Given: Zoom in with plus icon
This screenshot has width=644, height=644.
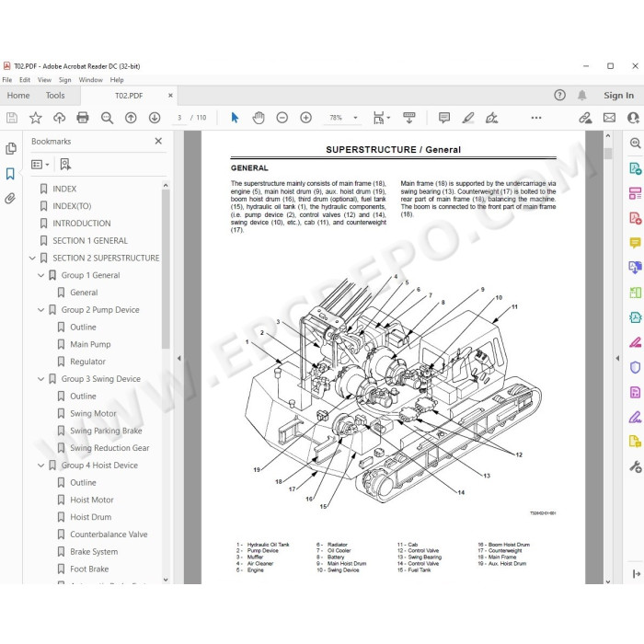Looking at the screenshot, I should pyautogui.click(x=306, y=118).
